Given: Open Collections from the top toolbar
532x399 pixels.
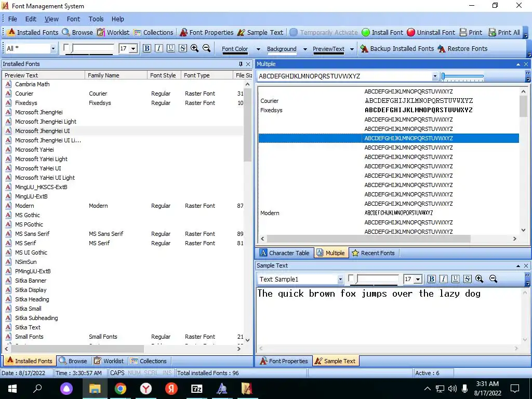Looking at the screenshot, I should click(153, 32).
